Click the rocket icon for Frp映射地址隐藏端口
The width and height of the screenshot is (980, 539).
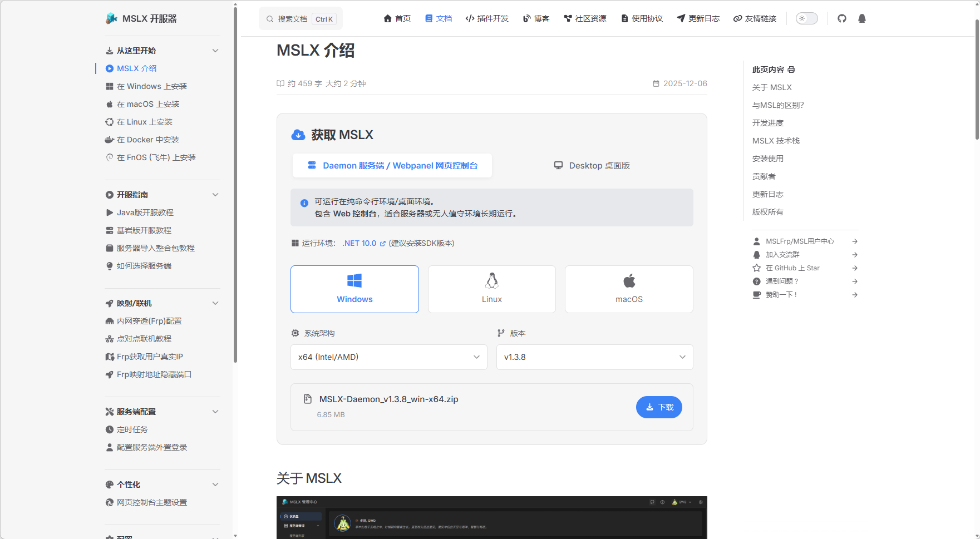point(110,374)
